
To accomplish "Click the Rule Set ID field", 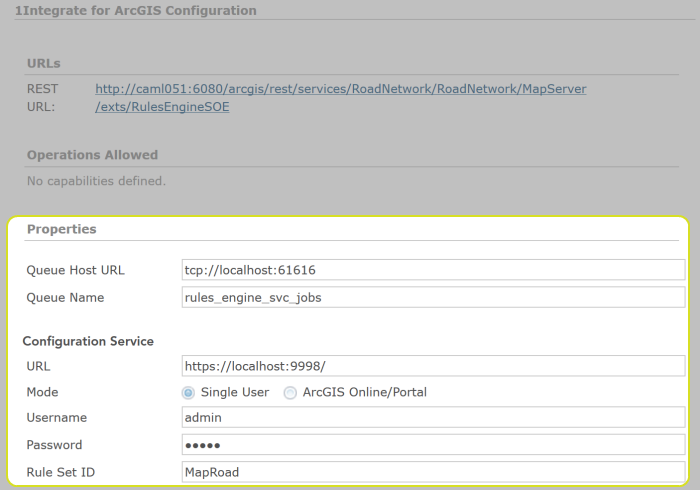I will point(433,472).
